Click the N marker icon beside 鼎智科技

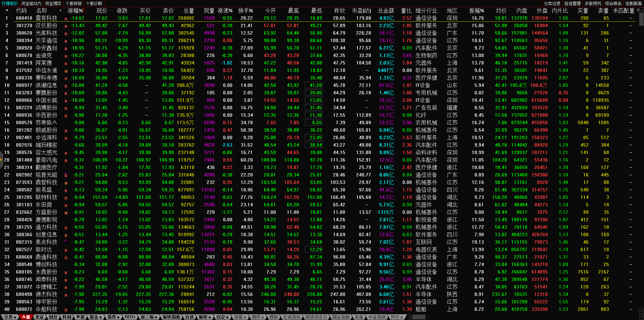click(66, 183)
